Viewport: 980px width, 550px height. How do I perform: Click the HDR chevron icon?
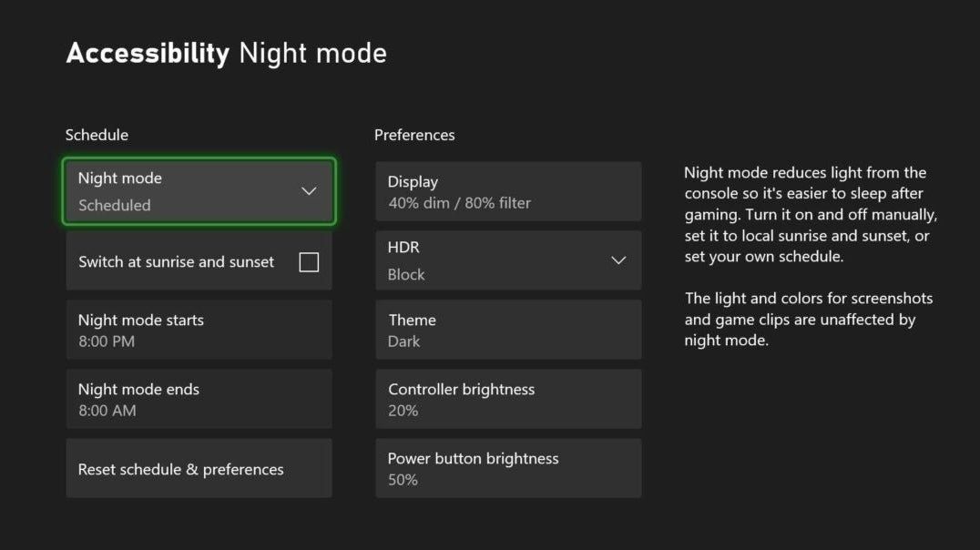[x=619, y=260]
